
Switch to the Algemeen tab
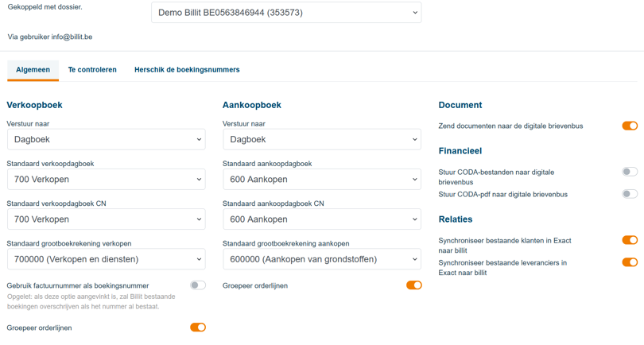(33, 70)
